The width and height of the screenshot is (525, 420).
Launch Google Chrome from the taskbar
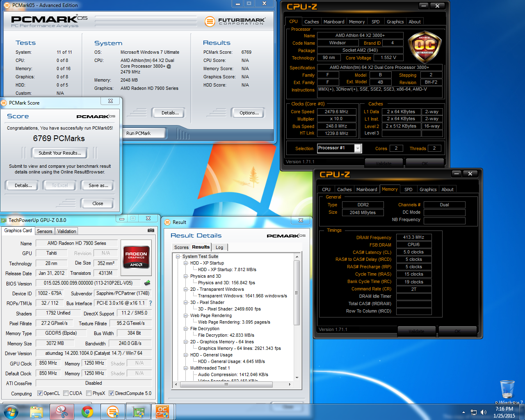87,412
